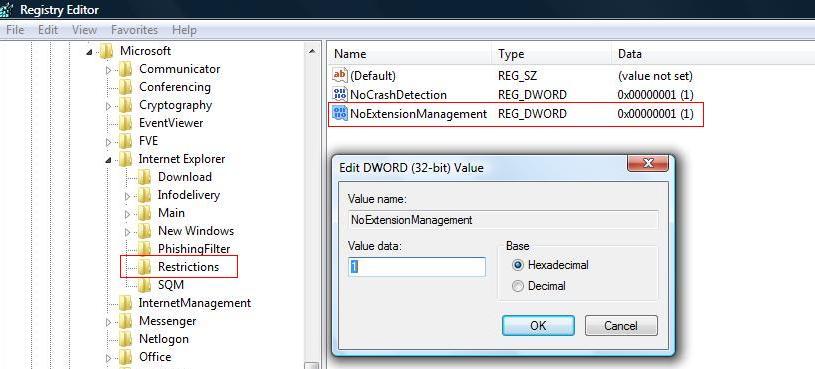Select the Netlogon key label
This screenshot has width=815, height=369.
(164, 339)
